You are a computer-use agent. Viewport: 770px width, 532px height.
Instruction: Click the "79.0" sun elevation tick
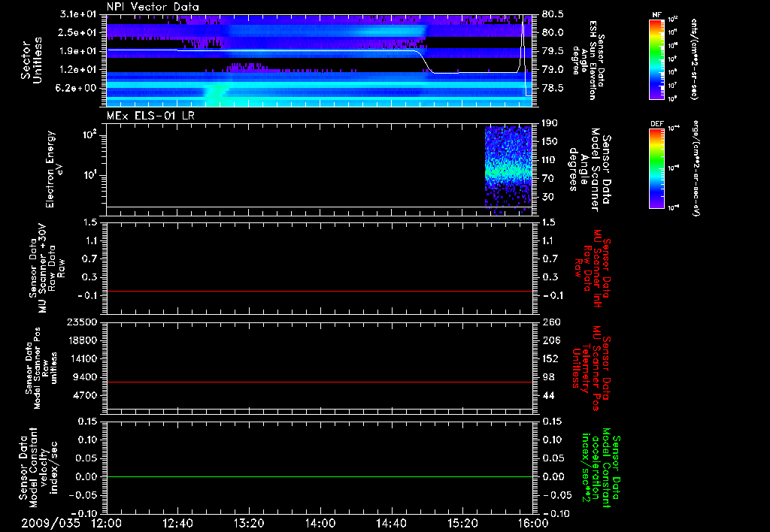[553, 70]
